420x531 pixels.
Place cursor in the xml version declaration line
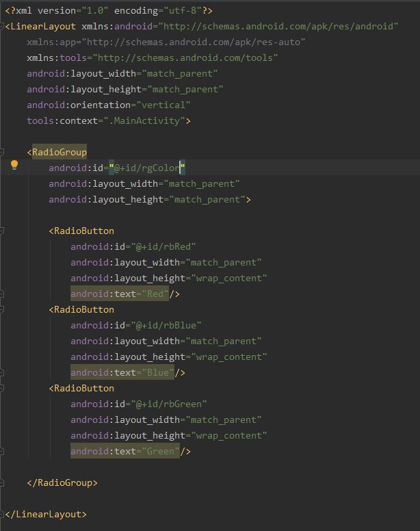pyautogui.click(x=109, y=10)
